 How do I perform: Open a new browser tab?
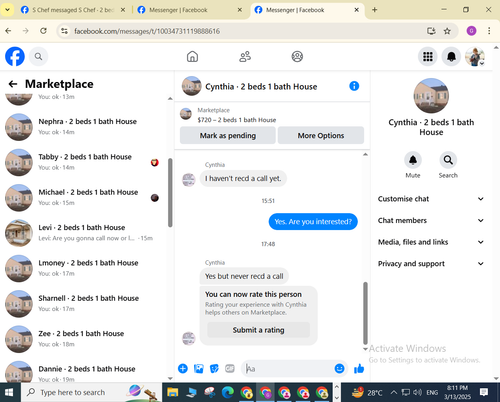(x=374, y=10)
